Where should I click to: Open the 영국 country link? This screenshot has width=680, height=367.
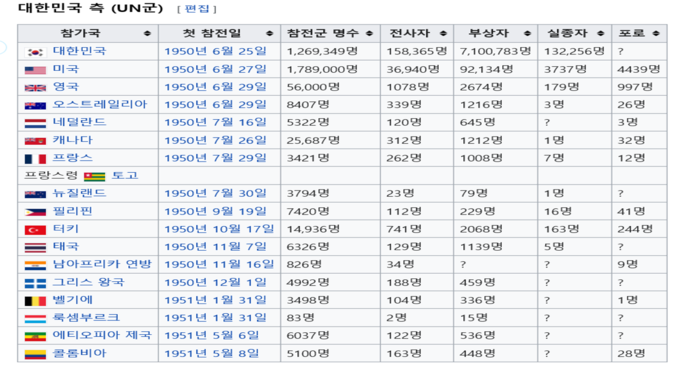[x=66, y=86]
